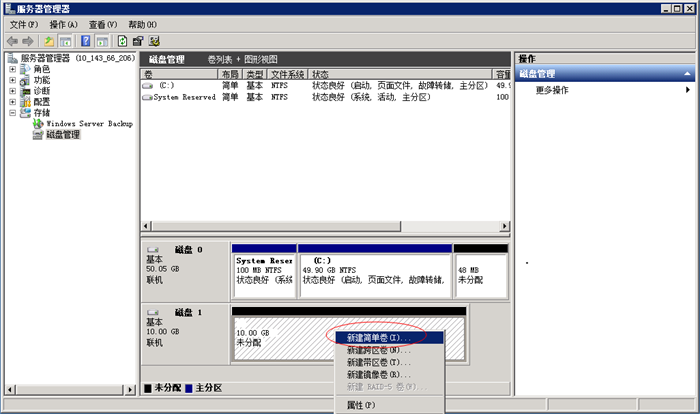
Task: Click the blue Help question mark icon
Action: 86,41
